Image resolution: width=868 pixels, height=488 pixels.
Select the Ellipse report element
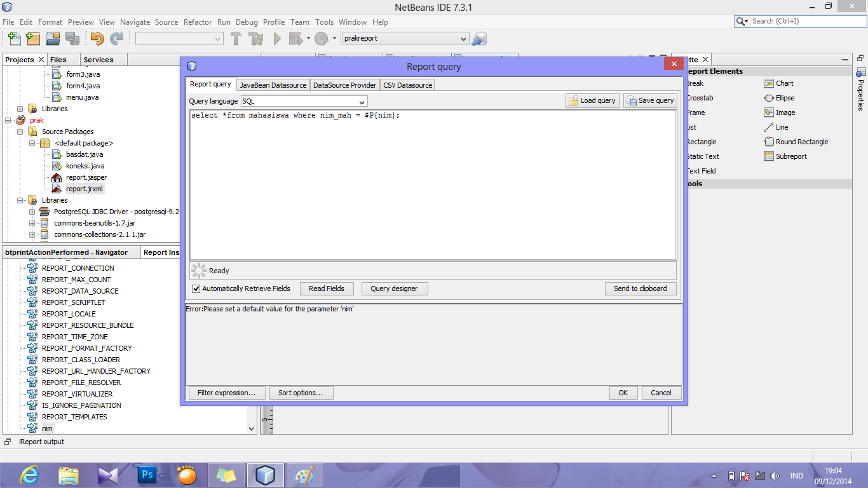[781, 98]
